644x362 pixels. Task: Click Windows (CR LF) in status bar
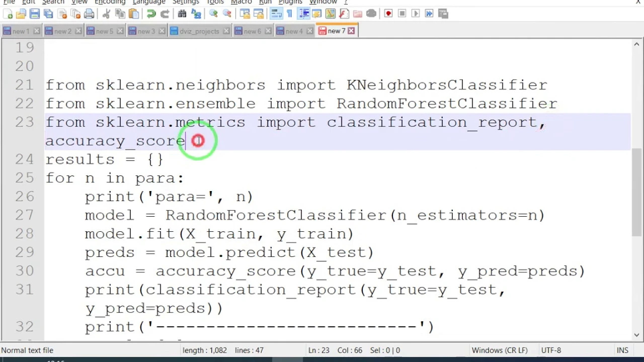point(499,350)
